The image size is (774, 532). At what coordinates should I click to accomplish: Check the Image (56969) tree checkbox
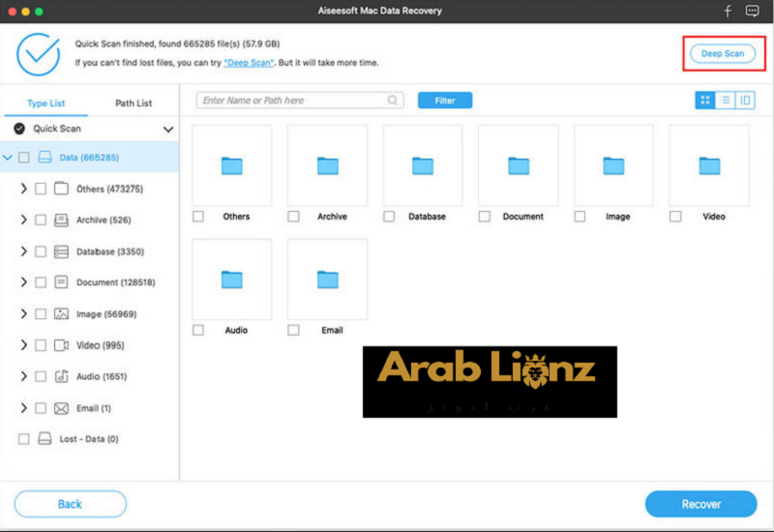(41, 313)
